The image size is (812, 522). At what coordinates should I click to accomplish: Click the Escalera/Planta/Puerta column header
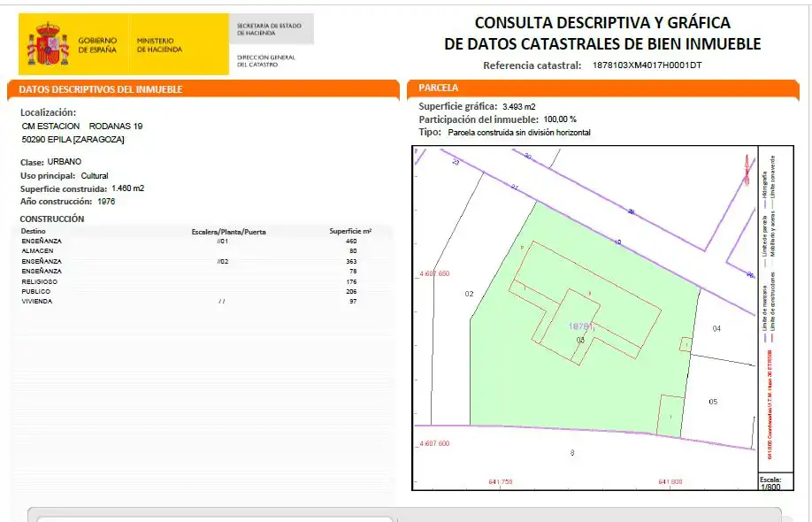point(228,232)
